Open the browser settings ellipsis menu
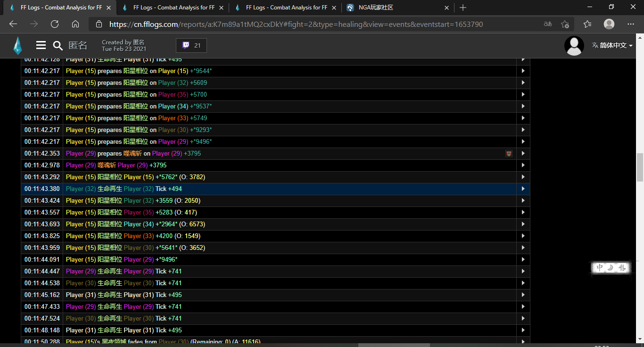Viewport: 644px width, 347px height. (631, 24)
